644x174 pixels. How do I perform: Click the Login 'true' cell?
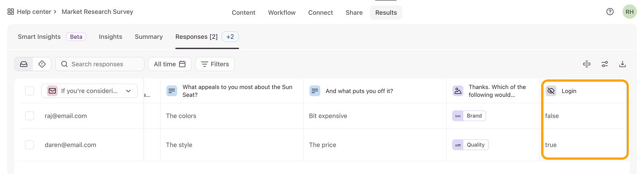tap(585, 145)
